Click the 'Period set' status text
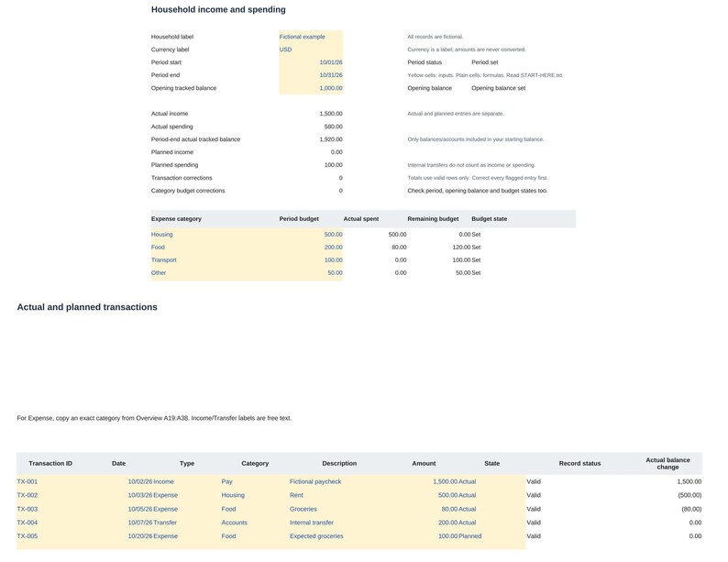This screenshot has width=728, height=562. 485,62
